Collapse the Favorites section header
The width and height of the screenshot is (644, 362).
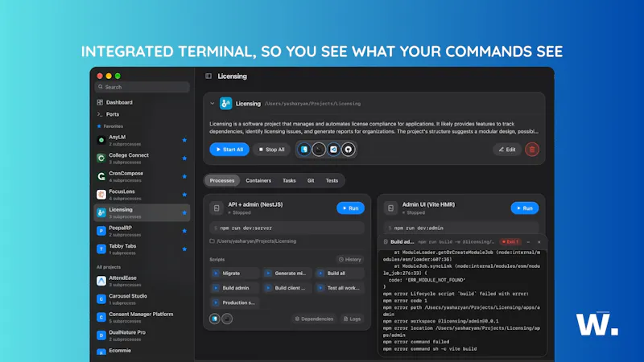[x=110, y=126]
